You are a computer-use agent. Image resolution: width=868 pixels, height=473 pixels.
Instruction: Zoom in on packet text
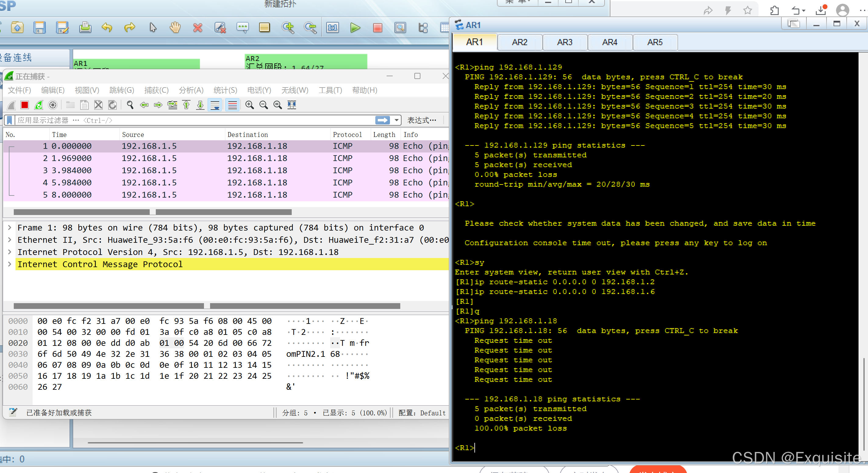coord(249,105)
